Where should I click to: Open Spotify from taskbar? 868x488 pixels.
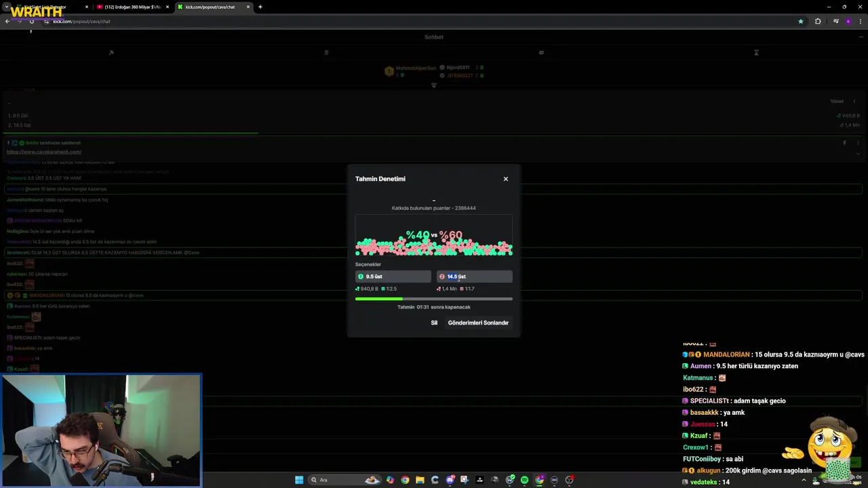[524, 480]
